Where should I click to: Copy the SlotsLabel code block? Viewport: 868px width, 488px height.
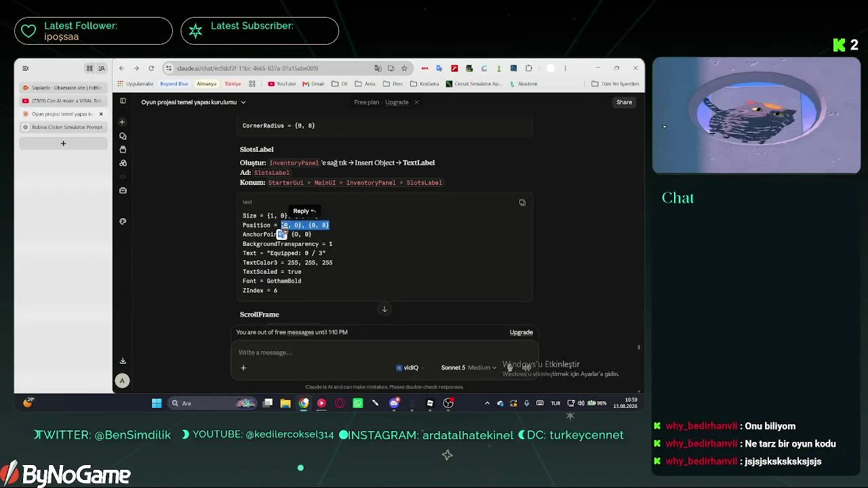tap(522, 203)
